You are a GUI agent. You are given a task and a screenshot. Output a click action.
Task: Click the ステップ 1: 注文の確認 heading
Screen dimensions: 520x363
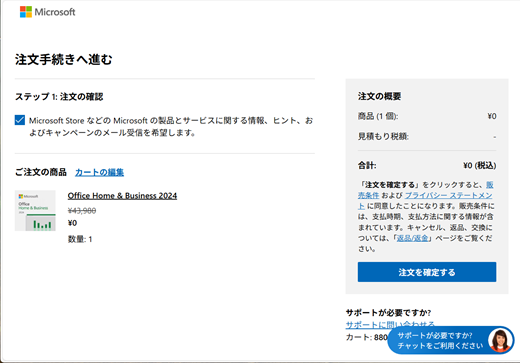[59, 97]
